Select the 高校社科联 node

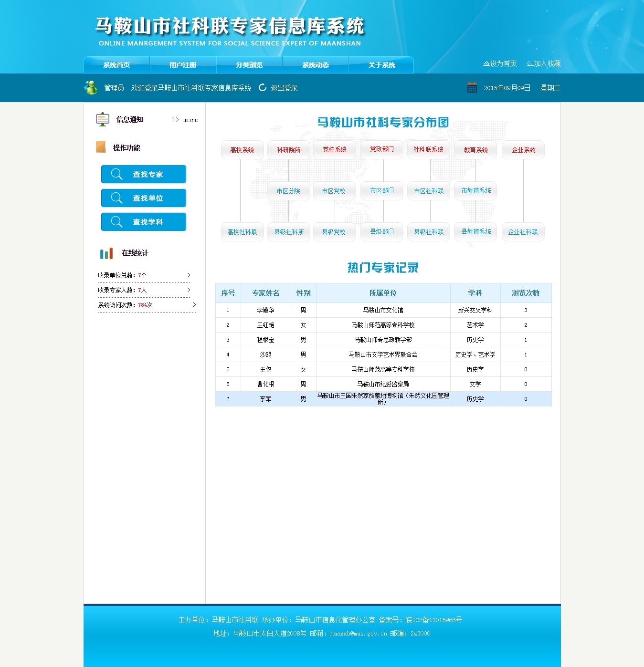click(242, 232)
